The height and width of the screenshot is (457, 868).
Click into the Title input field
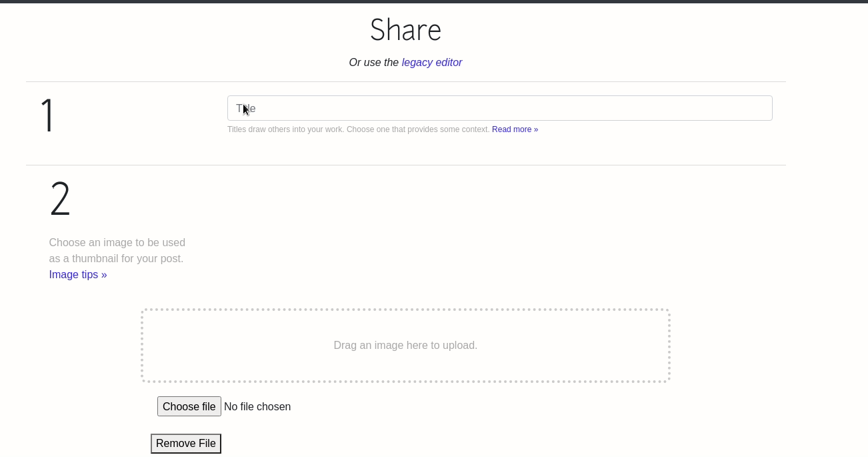tap(499, 108)
